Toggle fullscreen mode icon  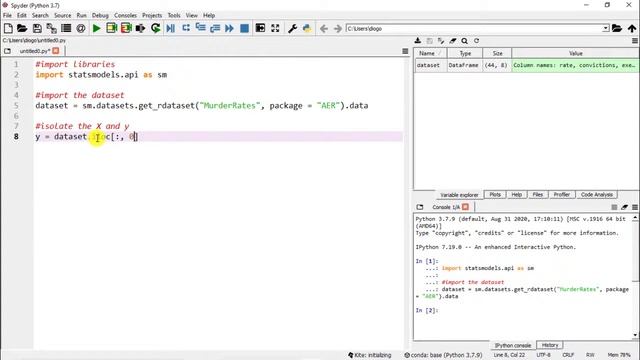[x=275, y=28]
